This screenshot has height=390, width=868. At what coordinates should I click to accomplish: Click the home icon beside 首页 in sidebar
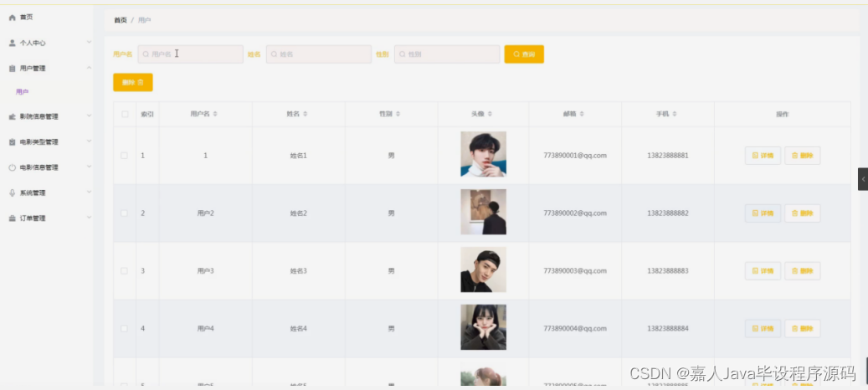[13, 18]
